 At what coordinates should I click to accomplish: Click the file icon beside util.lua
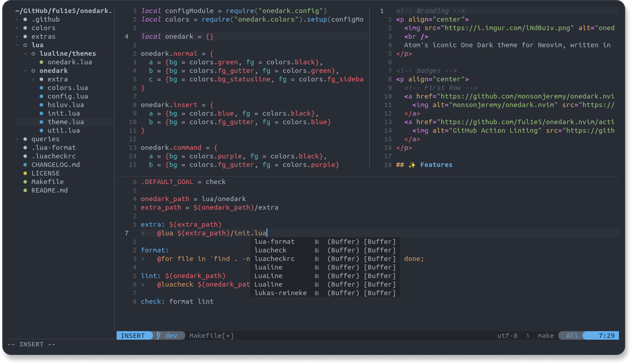click(41, 130)
